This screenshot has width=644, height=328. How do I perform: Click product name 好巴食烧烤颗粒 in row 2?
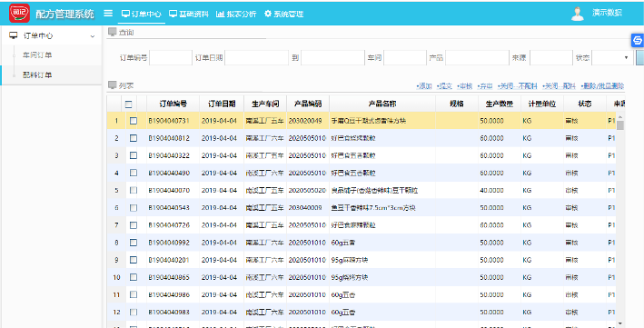353,138
